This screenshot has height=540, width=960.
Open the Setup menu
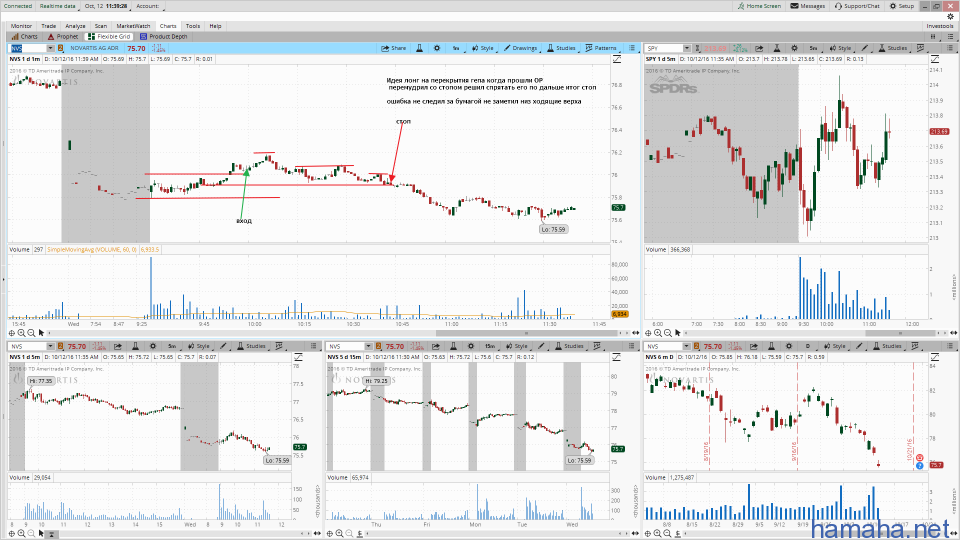point(902,6)
